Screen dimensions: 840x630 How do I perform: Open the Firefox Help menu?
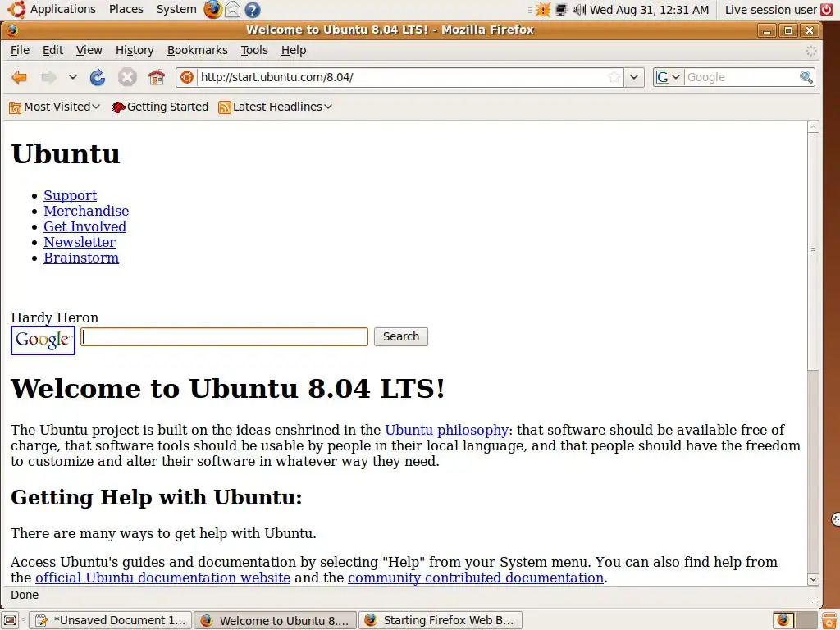(x=294, y=50)
